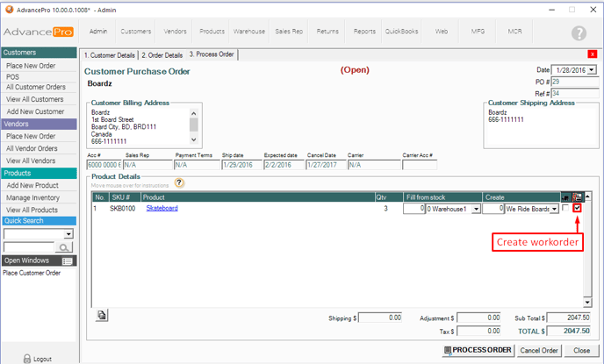This screenshot has height=364, width=604.
Task: Open the Skateboard product link
Action: (162, 209)
